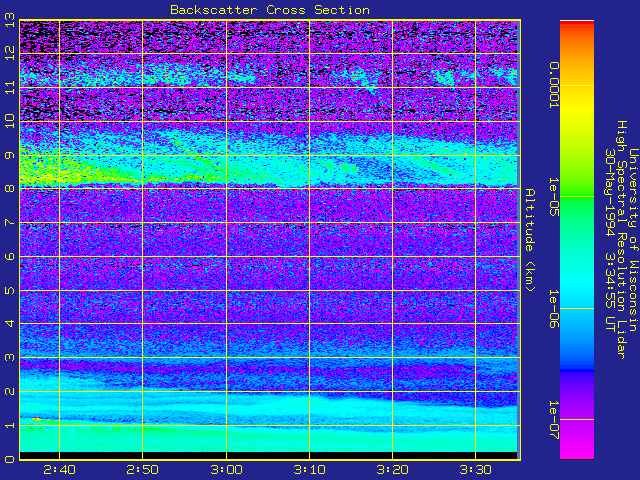Click the altitude tick label 11
640x480 pixels.
click(10, 87)
